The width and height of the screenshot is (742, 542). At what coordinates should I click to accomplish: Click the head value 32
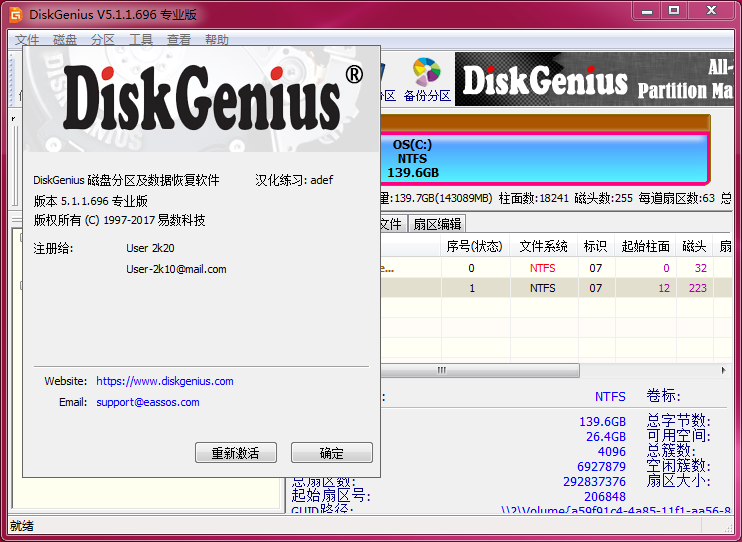click(x=700, y=268)
